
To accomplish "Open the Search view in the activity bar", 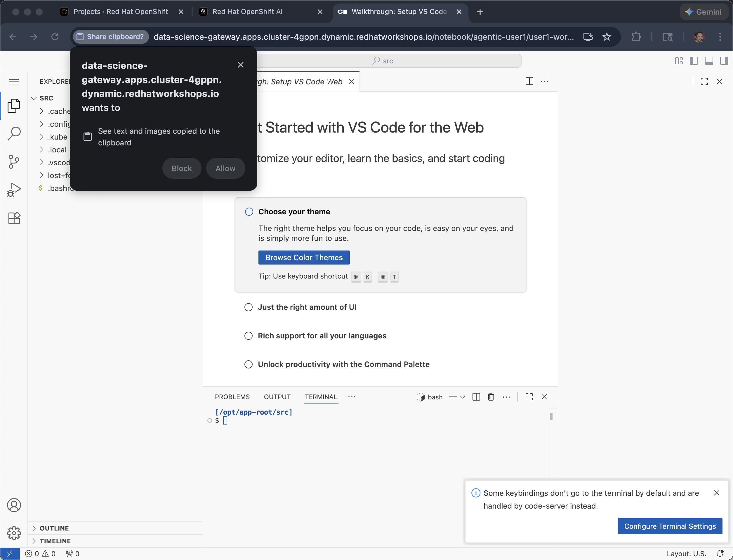I will 14,133.
